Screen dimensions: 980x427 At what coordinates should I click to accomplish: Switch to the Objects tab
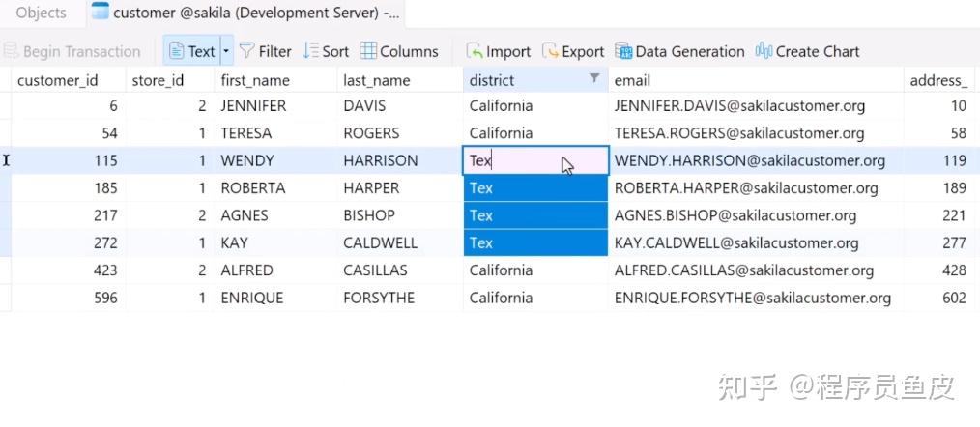click(x=42, y=14)
